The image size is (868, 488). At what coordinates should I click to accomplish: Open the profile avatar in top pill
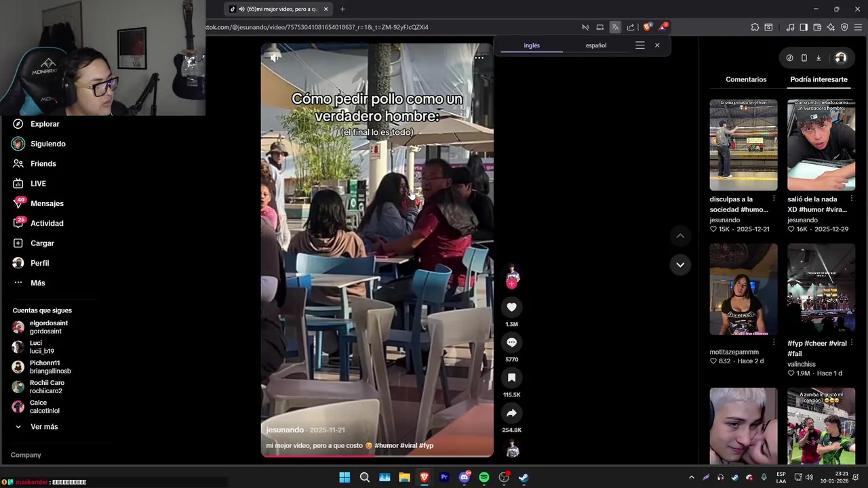click(841, 58)
